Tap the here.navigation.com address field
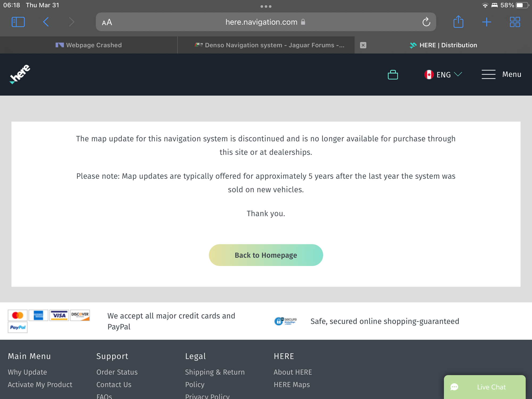Image resolution: width=532 pixels, height=399 pixels. [x=261, y=22]
